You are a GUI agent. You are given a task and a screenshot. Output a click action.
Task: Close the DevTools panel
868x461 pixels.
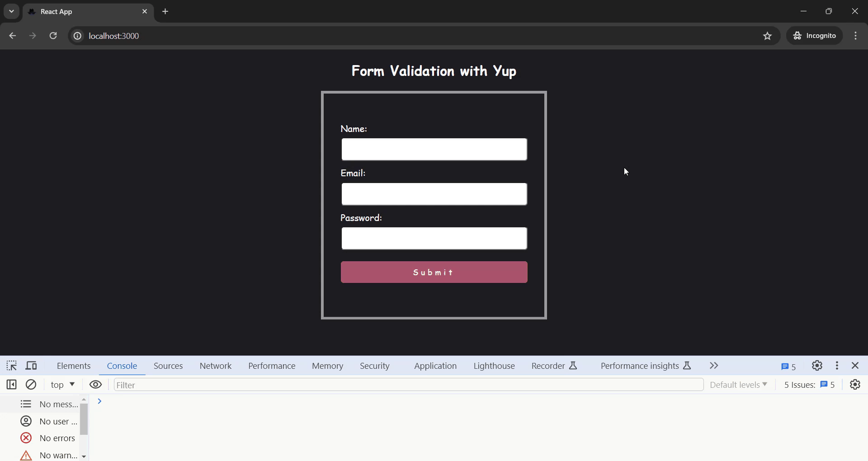click(x=855, y=366)
